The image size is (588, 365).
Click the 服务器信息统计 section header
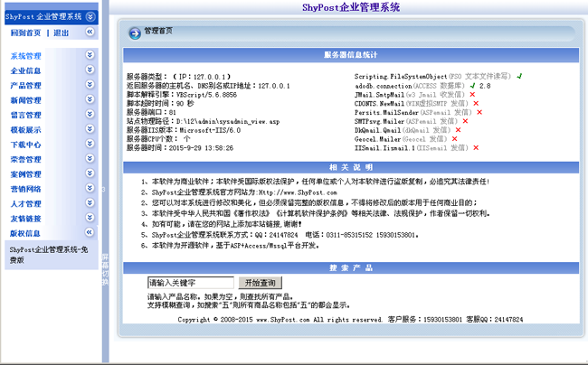pos(351,55)
